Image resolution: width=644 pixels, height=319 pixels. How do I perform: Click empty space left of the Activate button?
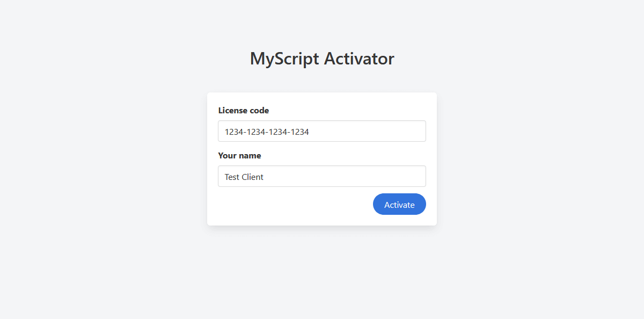(290, 204)
